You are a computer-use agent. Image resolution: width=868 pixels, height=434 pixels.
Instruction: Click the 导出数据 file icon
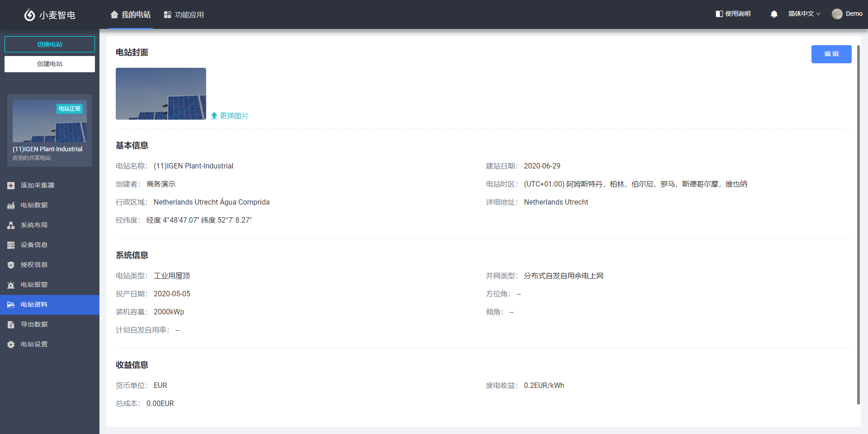[11, 325]
